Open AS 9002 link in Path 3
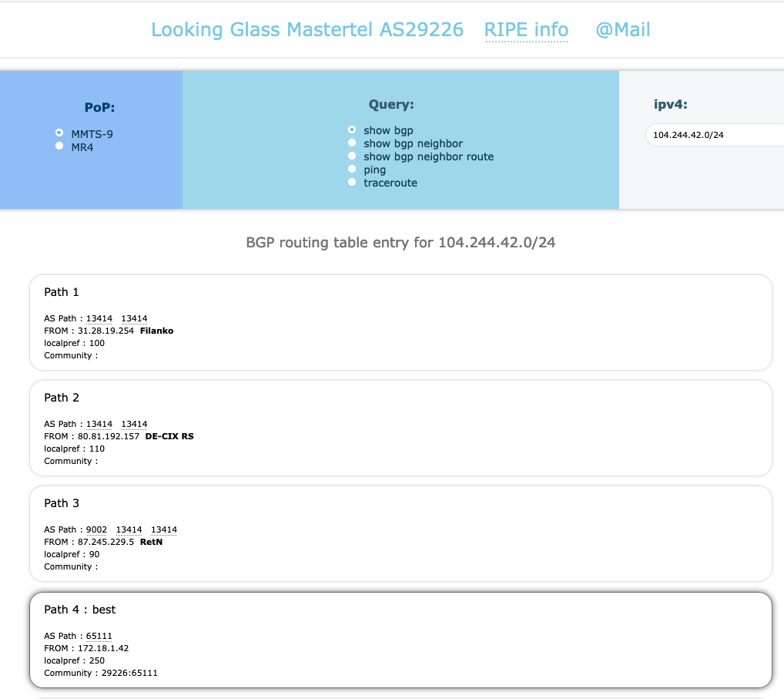This screenshot has height=699, width=784. click(96, 529)
